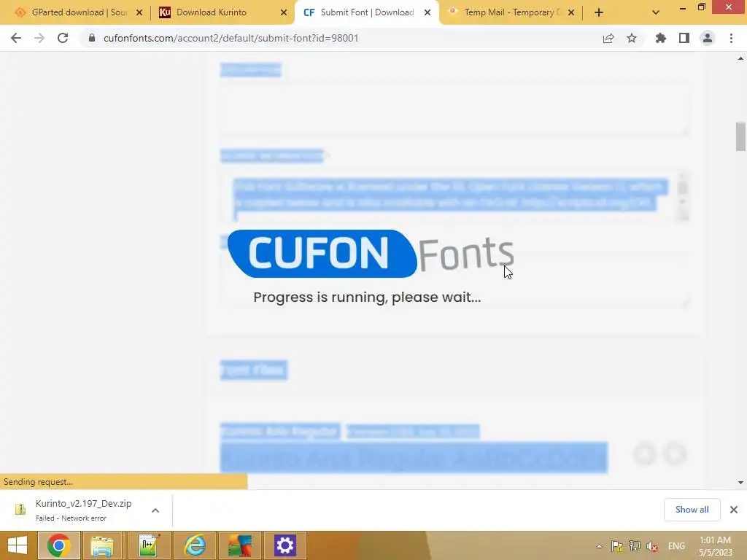Click the network tray icon
Viewport: 747px width, 560px height.
pos(634,546)
